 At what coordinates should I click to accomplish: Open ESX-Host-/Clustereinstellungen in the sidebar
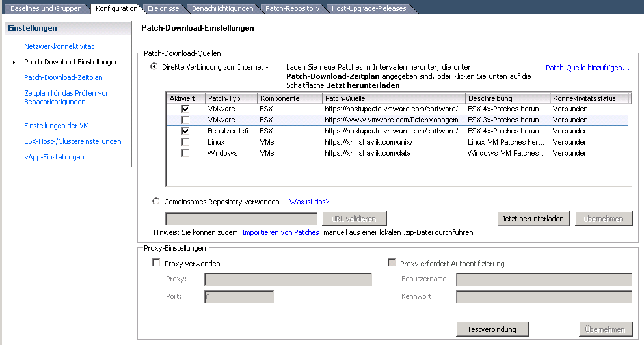[73, 141]
